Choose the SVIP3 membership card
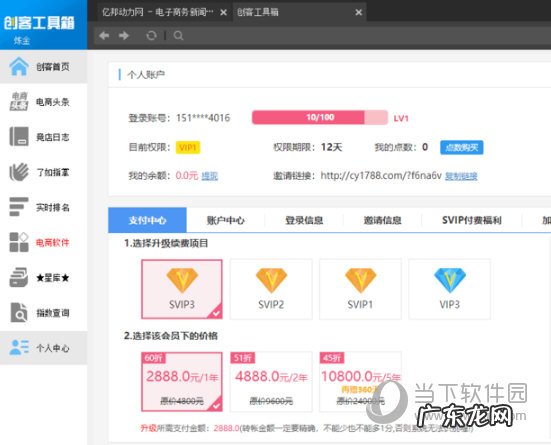The image size is (551, 445). (182, 289)
